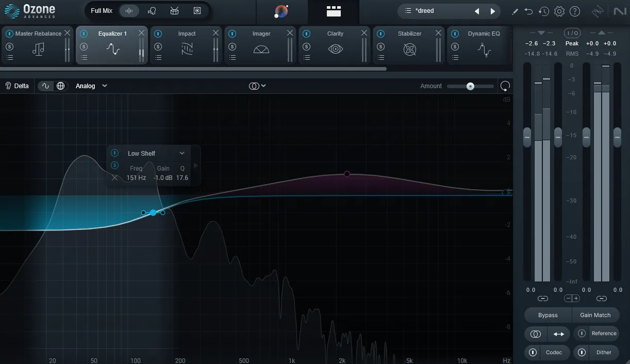Enable the Dither power button

tap(582, 353)
